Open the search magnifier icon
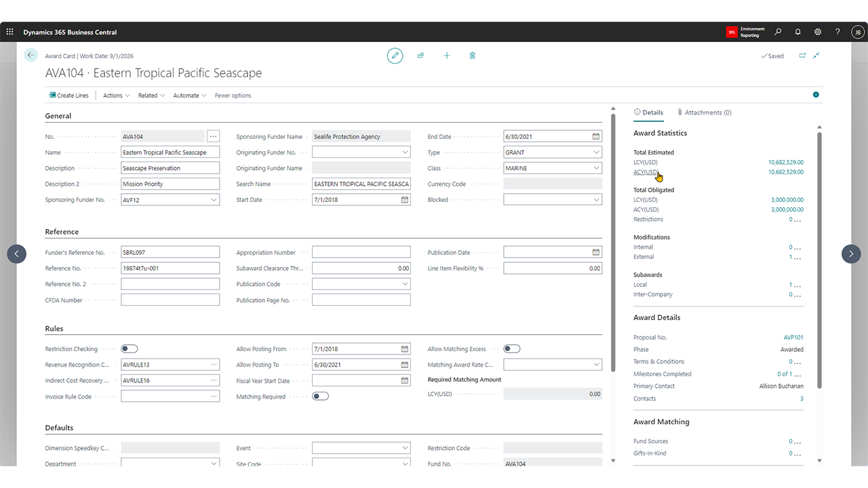This screenshot has height=488, width=868. tap(778, 32)
